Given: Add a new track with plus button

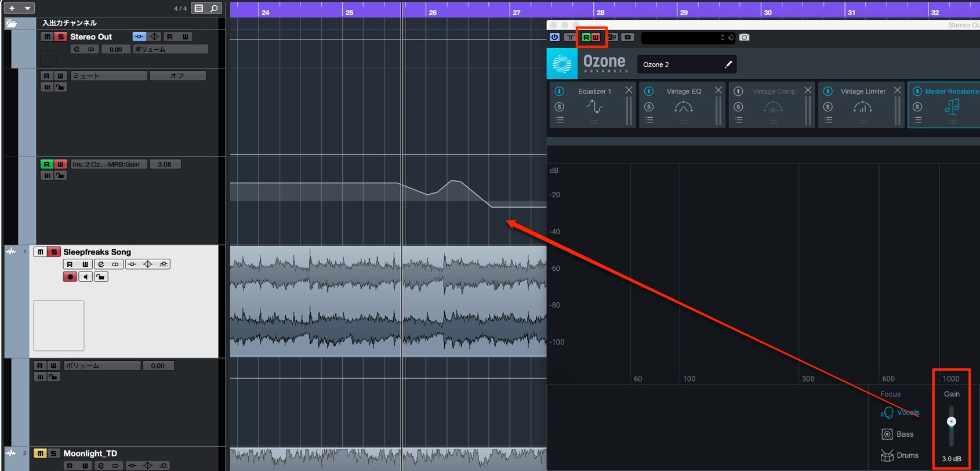Looking at the screenshot, I should tap(12, 8).
